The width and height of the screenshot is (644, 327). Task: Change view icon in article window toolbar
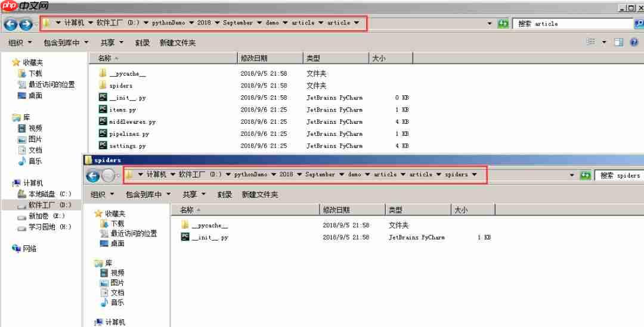point(591,42)
